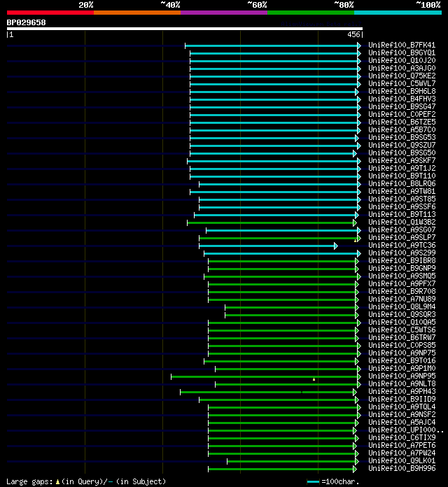Select the UniRef100_C0PEF2 entry

click(402, 114)
